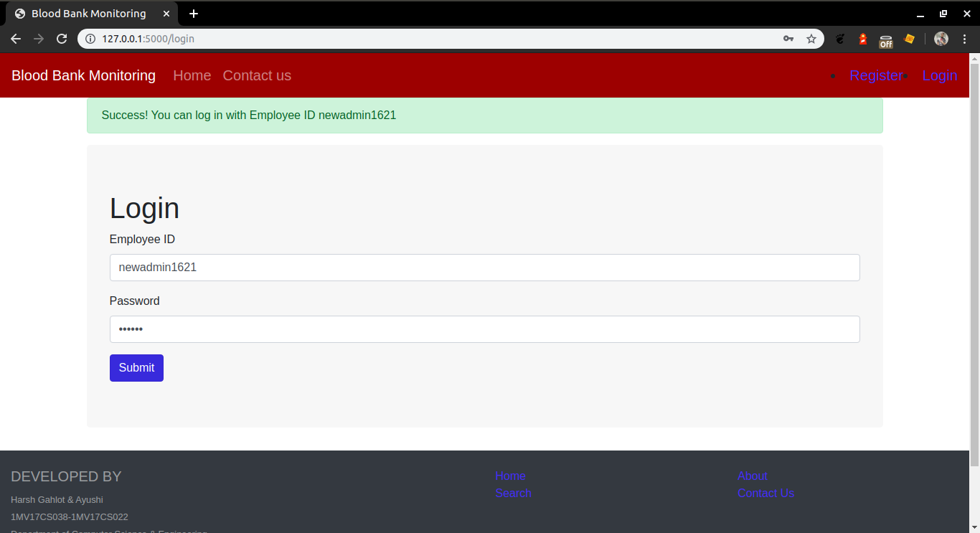Screen dimensions: 980x533
Task: Open the Login nav link
Action: pyautogui.click(x=940, y=75)
